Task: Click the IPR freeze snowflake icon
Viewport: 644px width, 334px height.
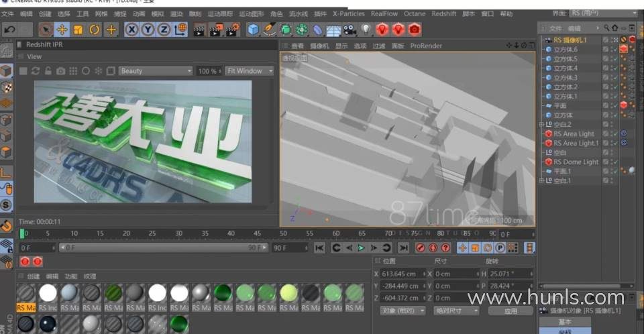Action: point(98,71)
